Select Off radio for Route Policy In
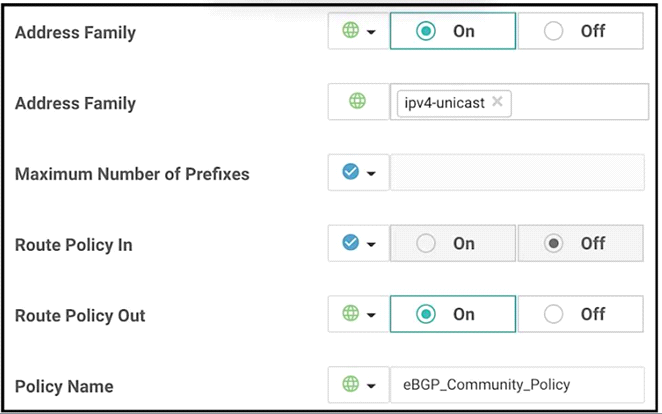Image resolution: width=662 pixels, height=414 pixels. click(x=581, y=243)
